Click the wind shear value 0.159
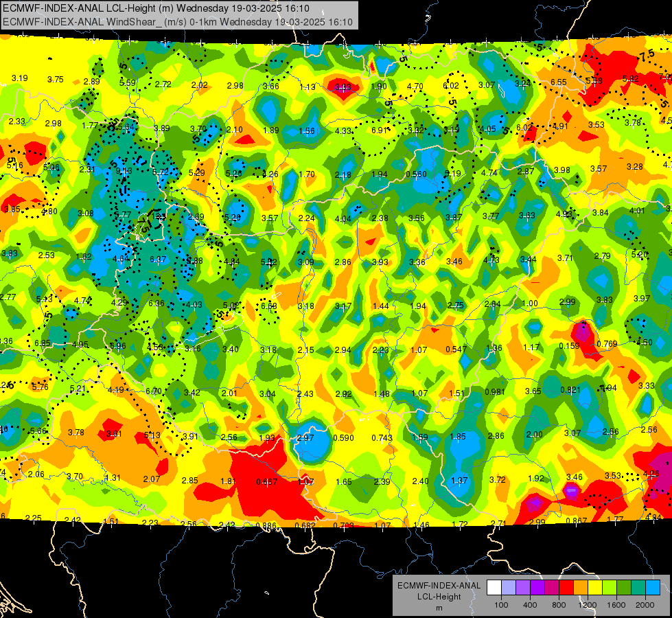 point(569,345)
